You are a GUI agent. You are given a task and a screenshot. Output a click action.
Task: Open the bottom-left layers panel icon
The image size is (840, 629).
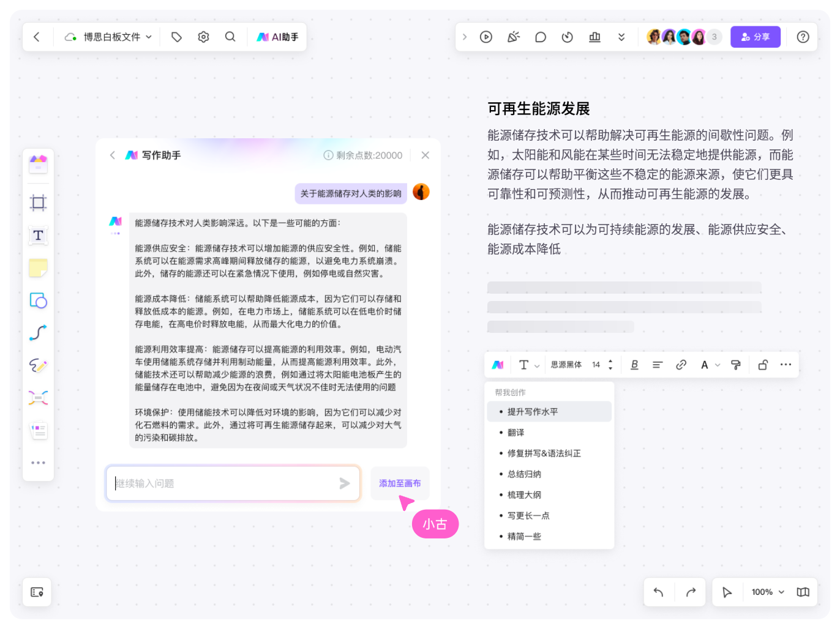tap(37, 592)
